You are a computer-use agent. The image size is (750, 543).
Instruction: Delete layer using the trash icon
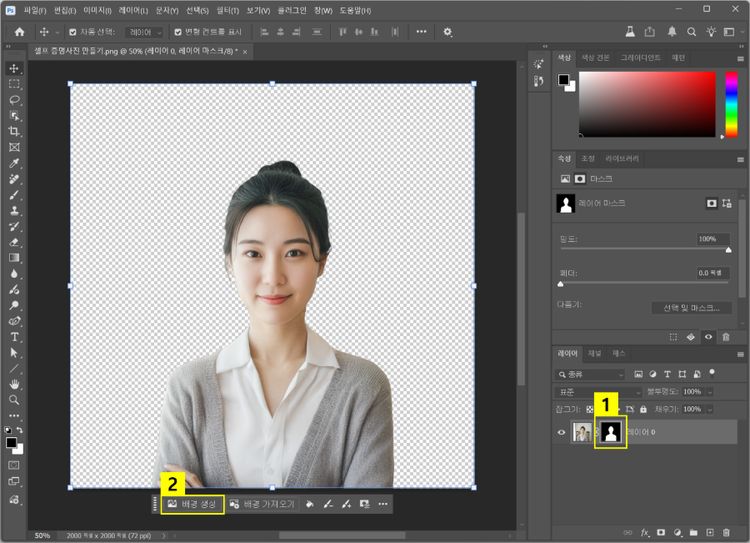pyautogui.click(x=727, y=532)
